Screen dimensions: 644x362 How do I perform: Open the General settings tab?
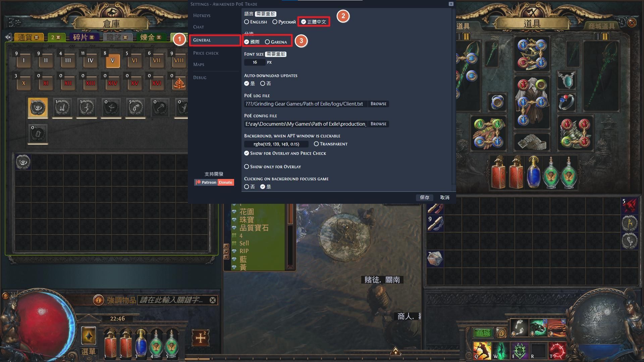click(x=213, y=40)
